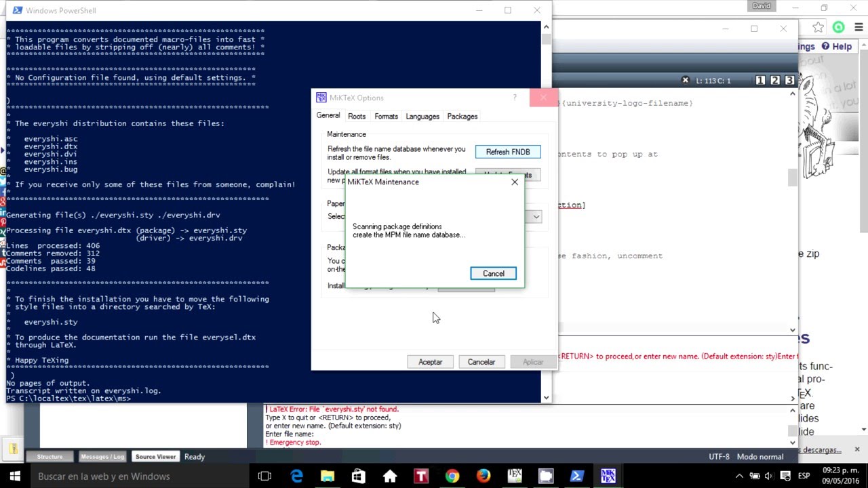
Task: Click PowerShell scrollbar down arrow
Action: pyautogui.click(x=547, y=397)
